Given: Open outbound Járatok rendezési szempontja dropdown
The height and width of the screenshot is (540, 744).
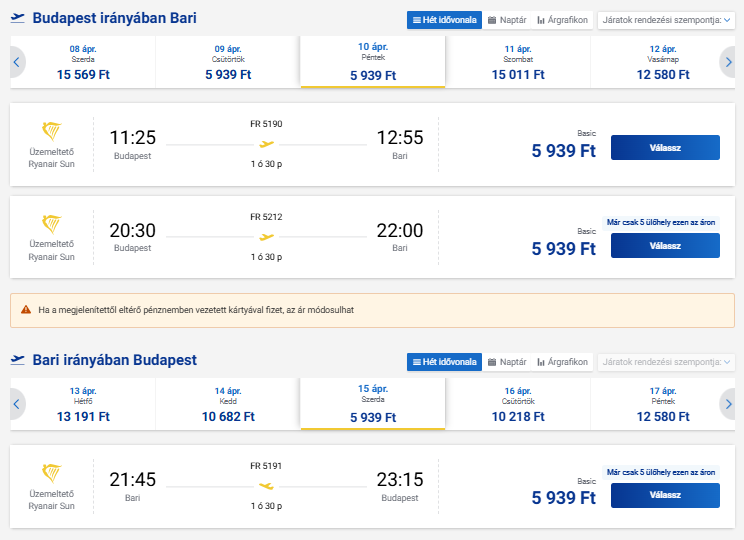Looking at the screenshot, I should pos(665,20).
